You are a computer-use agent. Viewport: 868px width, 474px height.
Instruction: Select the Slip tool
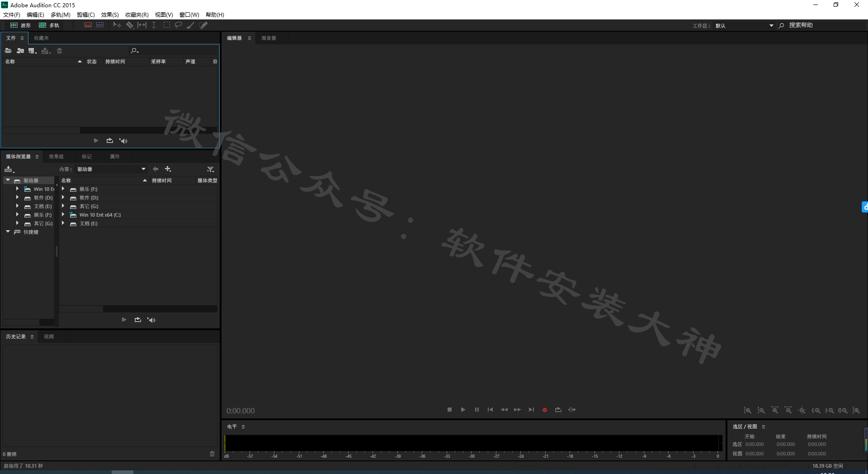(x=142, y=25)
